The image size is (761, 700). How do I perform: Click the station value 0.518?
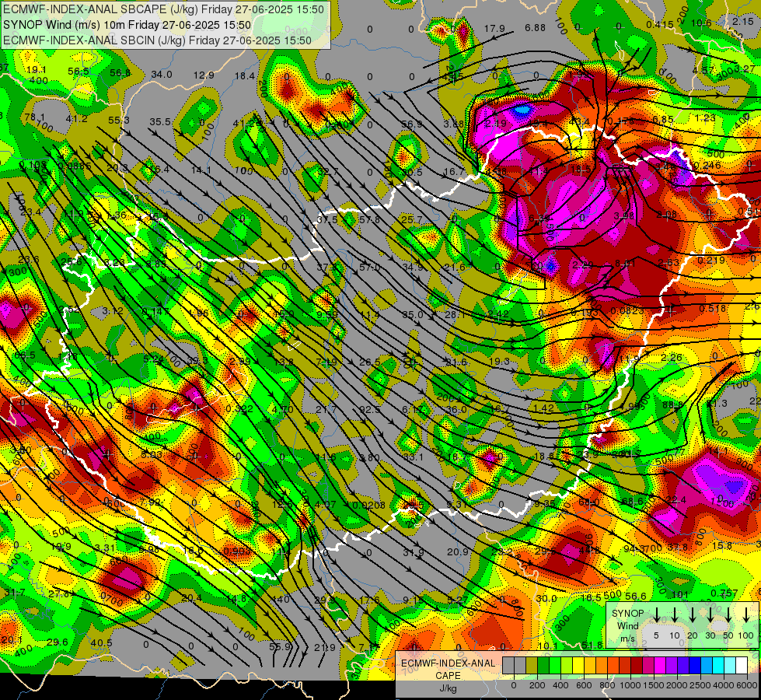point(713,309)
